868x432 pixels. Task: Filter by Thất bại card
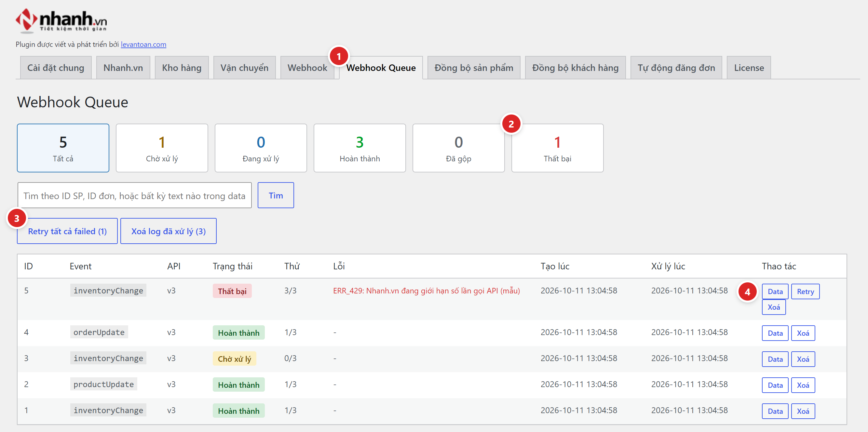pyautogui.click(x=557, y=148)
